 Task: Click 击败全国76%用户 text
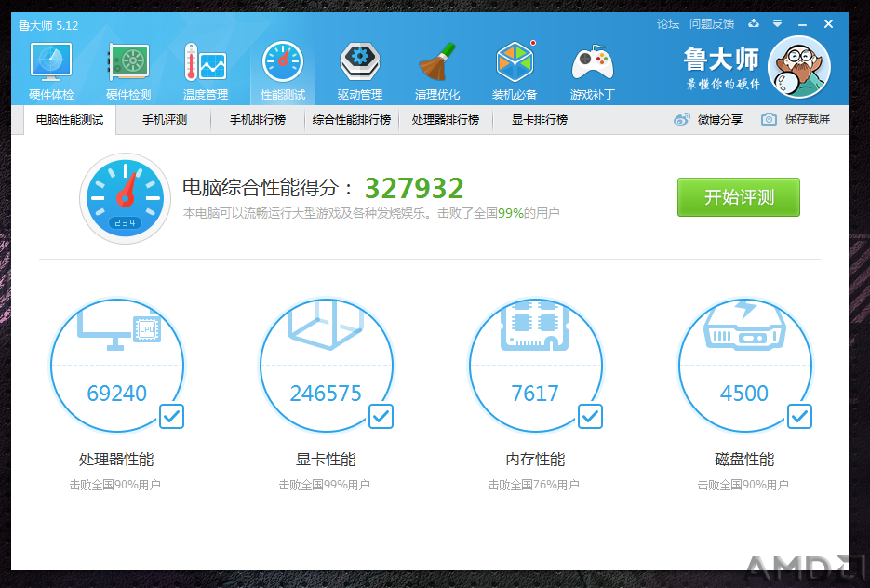[534, 485]
